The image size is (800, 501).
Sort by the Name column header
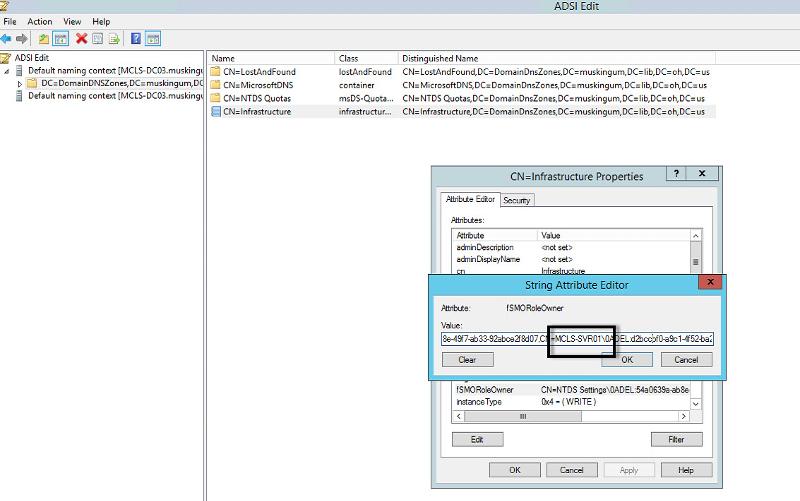pyautogui.click(x=271, y=58)
